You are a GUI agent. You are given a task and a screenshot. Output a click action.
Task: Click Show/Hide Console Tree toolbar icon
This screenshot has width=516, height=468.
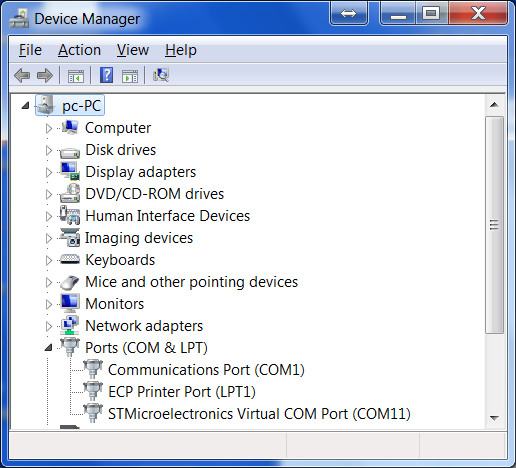point(76,76)
